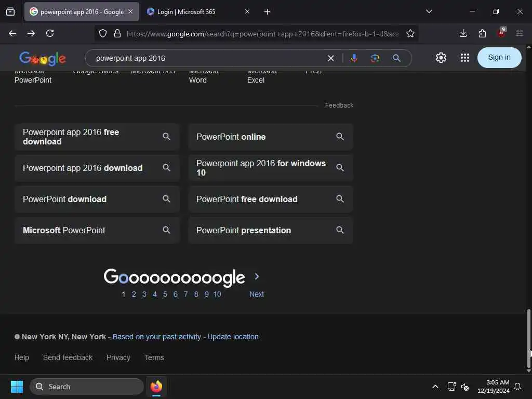The image size is (532, 399).
Task: Start Google voice search with microphone
Action: (x=354, y=58)
